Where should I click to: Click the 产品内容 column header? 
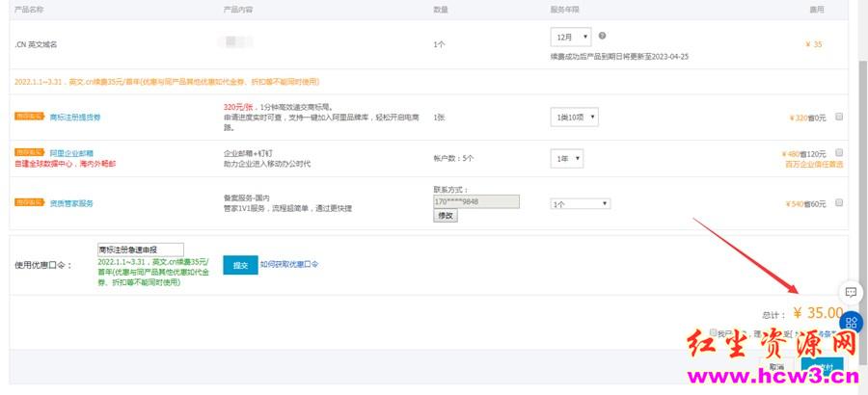point(238,10)
